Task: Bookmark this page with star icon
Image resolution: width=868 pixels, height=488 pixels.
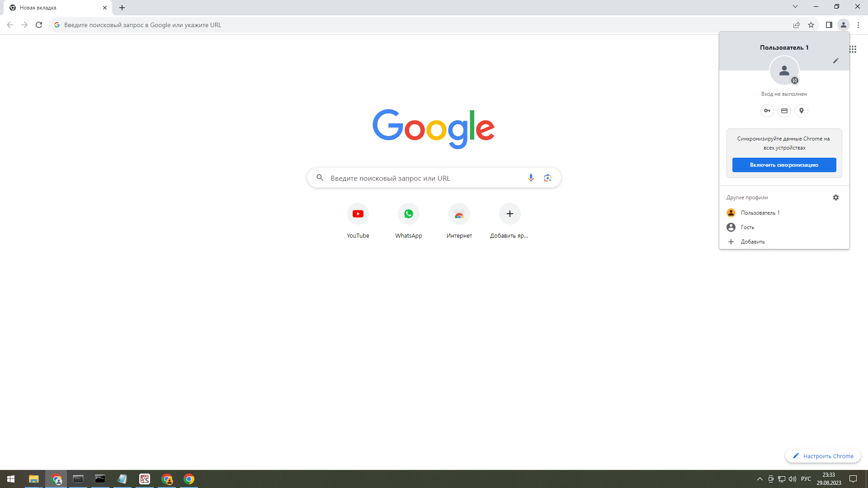Action: pos(811,25)
